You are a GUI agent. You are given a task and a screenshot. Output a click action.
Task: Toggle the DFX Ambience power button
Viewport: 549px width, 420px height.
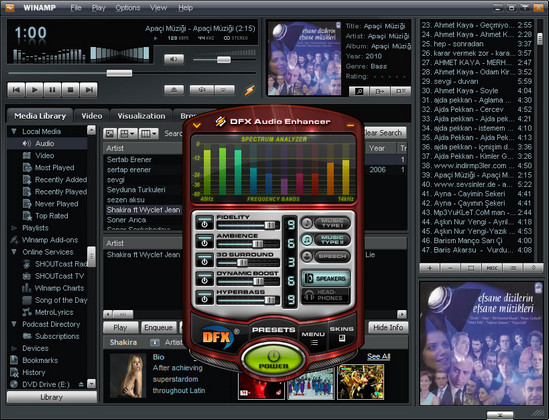pos(204,242)
